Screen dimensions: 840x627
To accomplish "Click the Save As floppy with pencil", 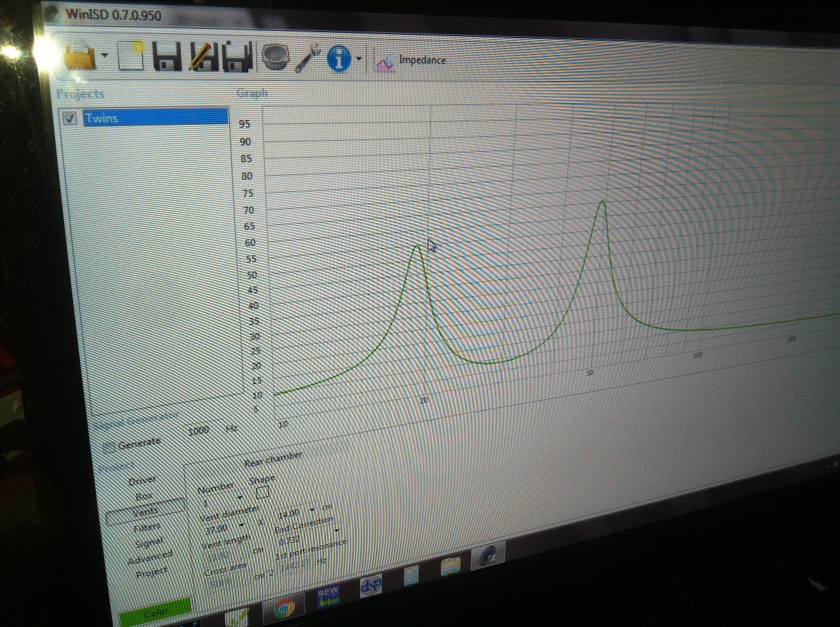I will (x=204, y=56).
